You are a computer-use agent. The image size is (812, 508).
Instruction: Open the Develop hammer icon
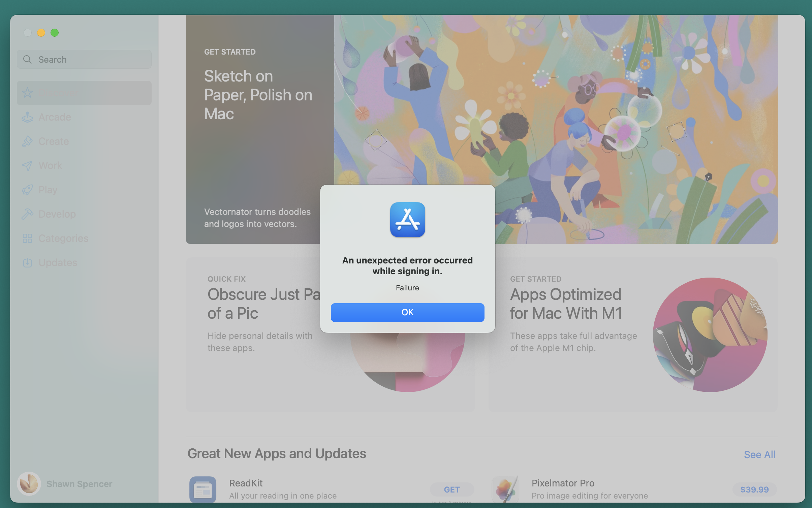tap(27, 214)
